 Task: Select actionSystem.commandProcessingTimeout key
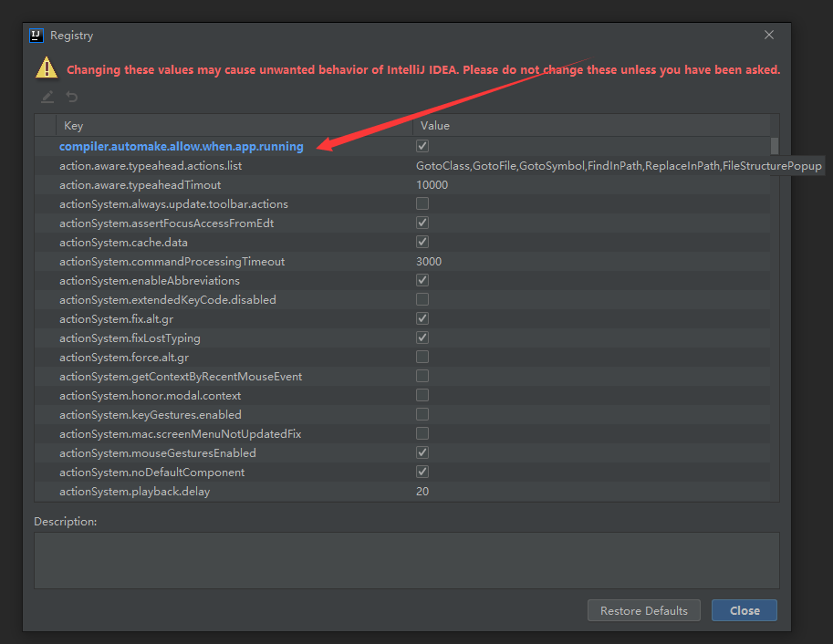coord(172,262)
